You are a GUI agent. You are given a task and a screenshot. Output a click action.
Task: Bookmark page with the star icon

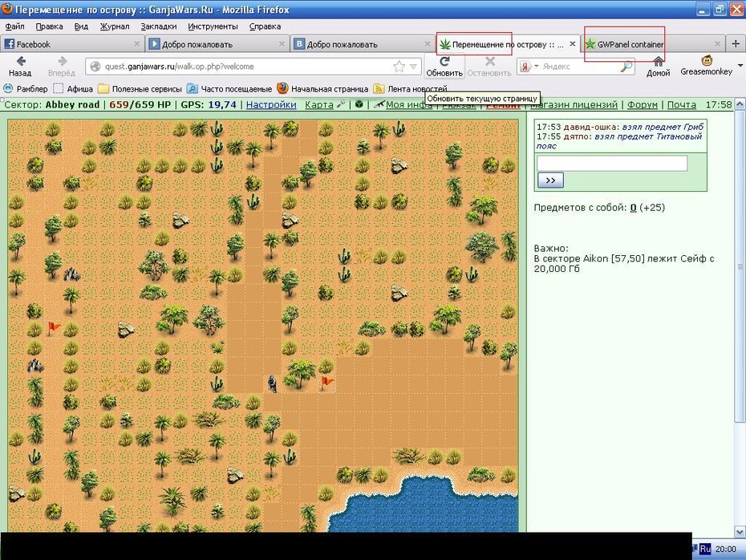coord(399,67)
